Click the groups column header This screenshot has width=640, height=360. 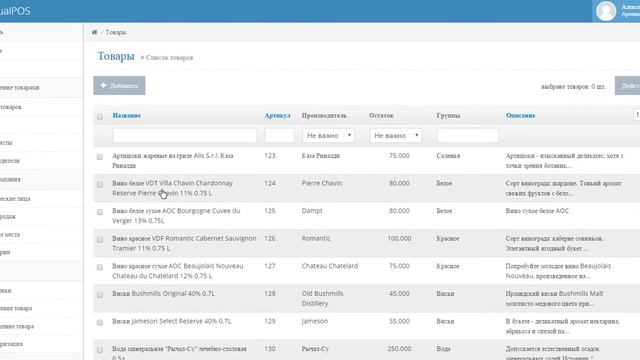click(448, 116)
